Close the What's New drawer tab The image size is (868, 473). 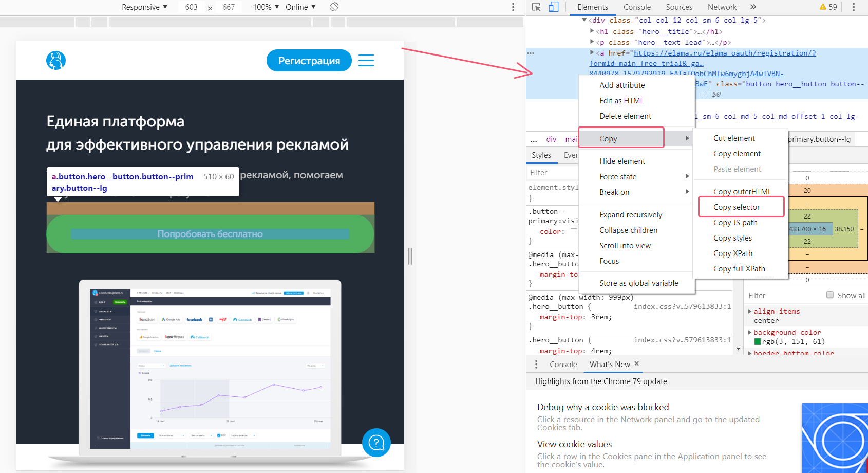(x=637, y=363)
